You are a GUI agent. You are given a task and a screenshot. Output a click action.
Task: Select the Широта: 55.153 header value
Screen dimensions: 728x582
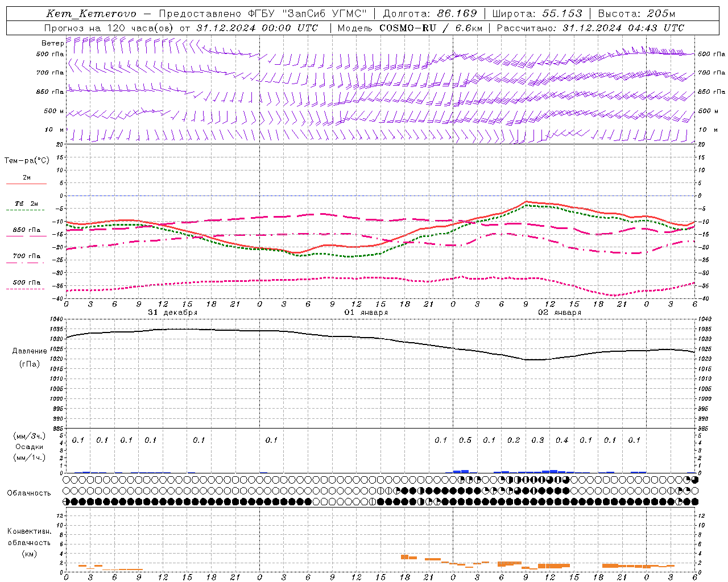tap(537, 14)
